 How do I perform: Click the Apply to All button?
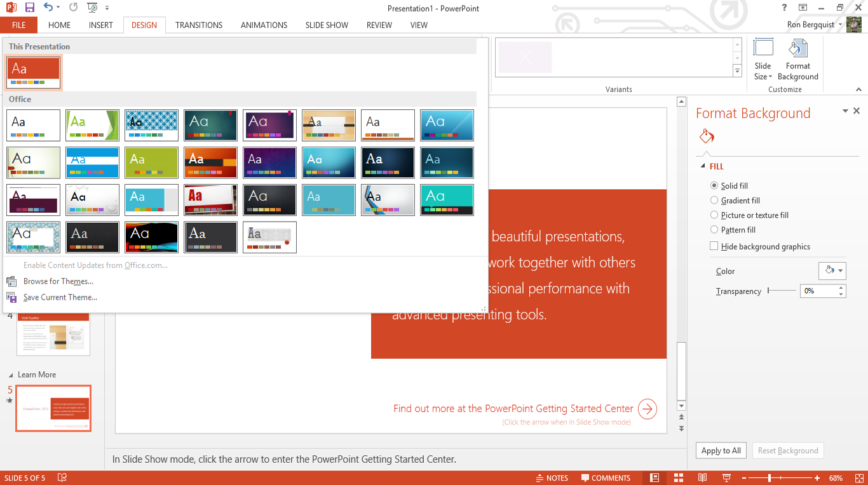point(721,451)
